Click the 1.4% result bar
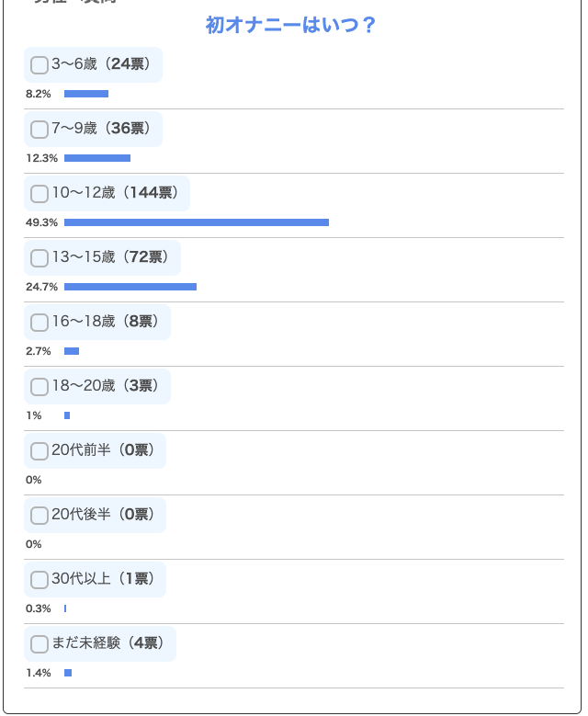Image resolution: width=588 pixels, height=716 pixels. coord(68,673)
